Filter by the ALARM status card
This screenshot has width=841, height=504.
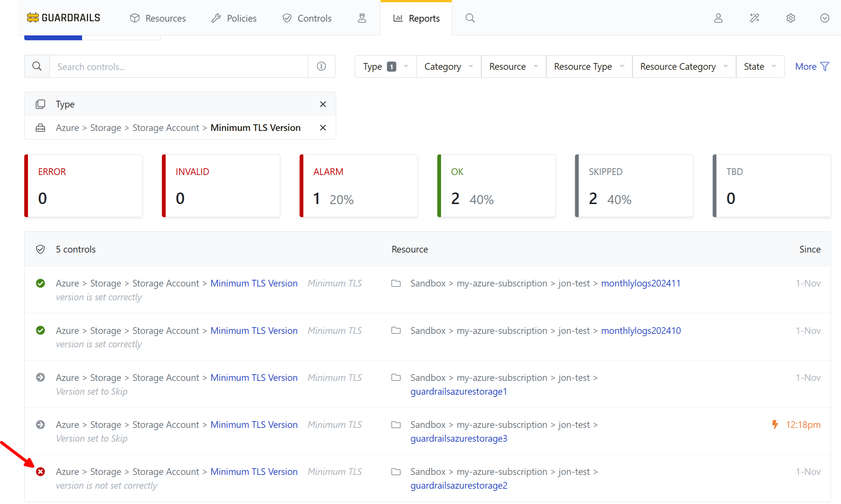click(x=358, y=186)
